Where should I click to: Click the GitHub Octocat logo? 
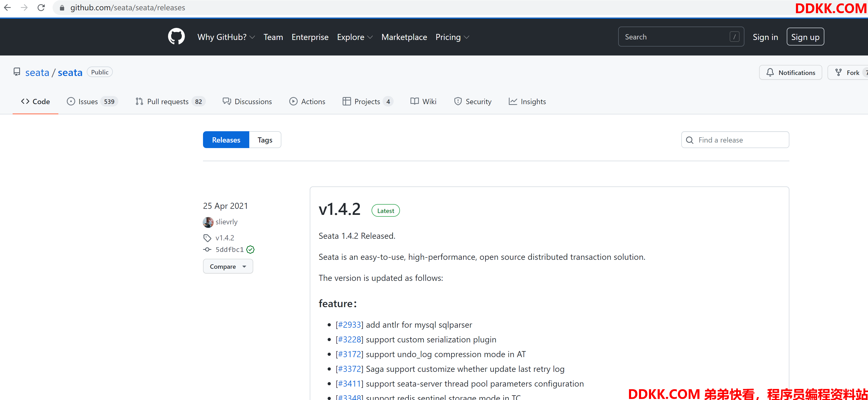(176, 36)
